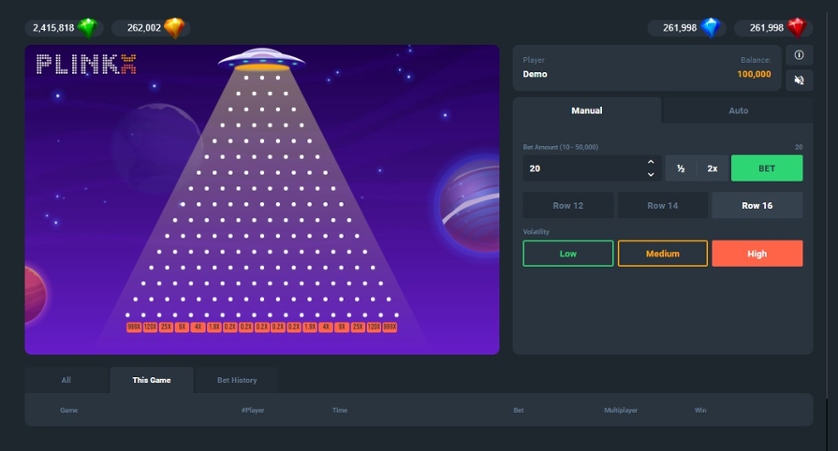Halve the bet with ½ button

[x=680, y=169]
